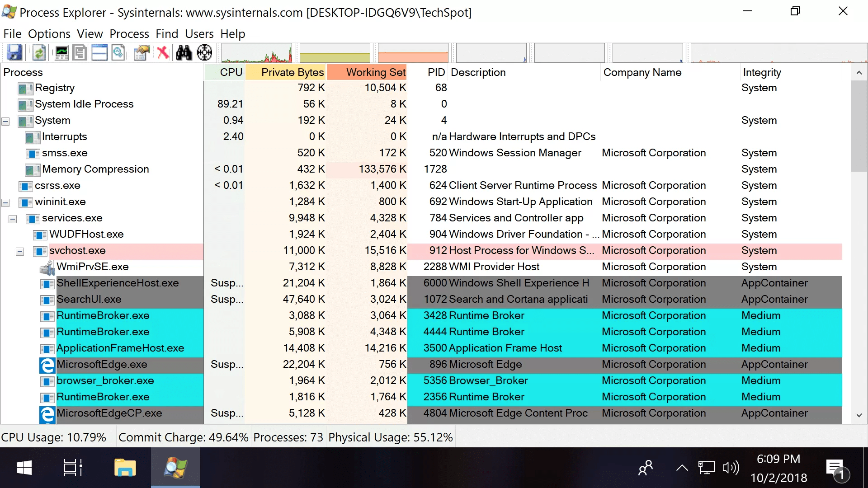Select the Registry process row

pyautogui.click(x=421, y=88)
